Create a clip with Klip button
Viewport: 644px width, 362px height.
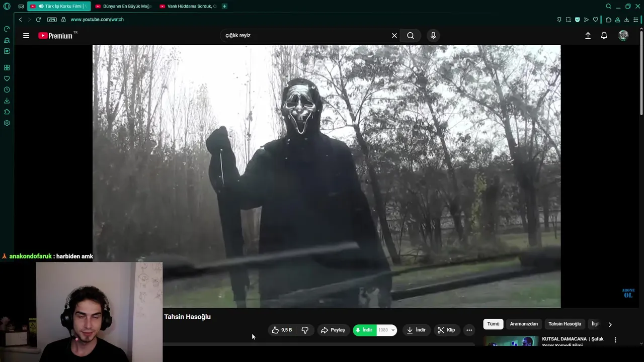446,330
